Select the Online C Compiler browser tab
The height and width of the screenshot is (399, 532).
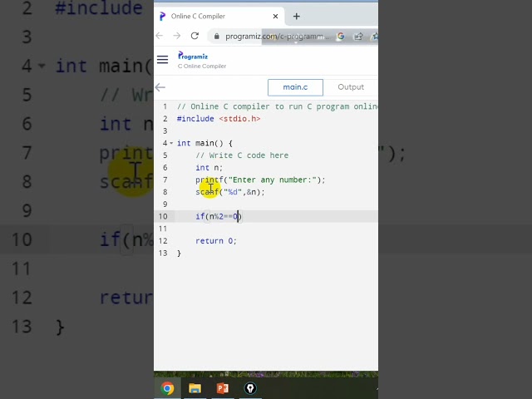click(x=219, y=17)
